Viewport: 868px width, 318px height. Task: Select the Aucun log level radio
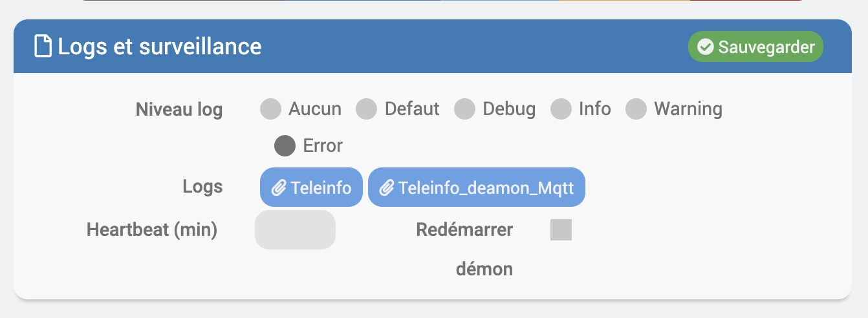tap(271, 109)
